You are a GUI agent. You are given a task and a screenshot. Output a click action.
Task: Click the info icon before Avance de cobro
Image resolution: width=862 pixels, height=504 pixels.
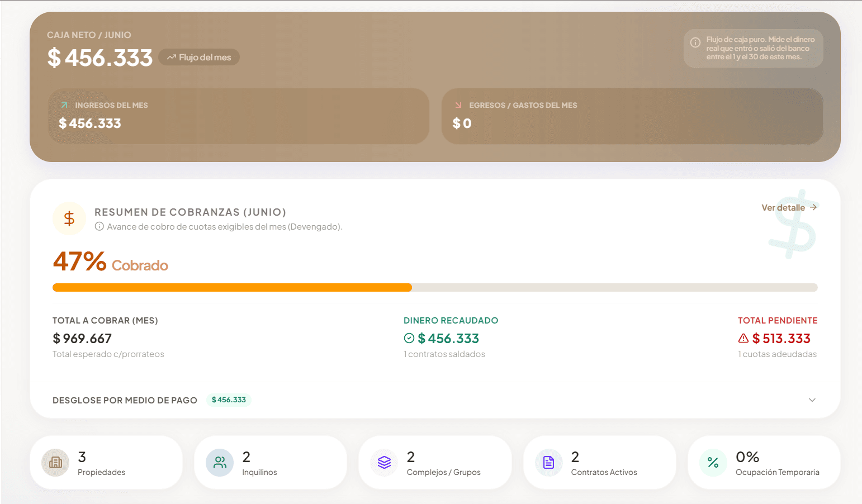(100, 226)
